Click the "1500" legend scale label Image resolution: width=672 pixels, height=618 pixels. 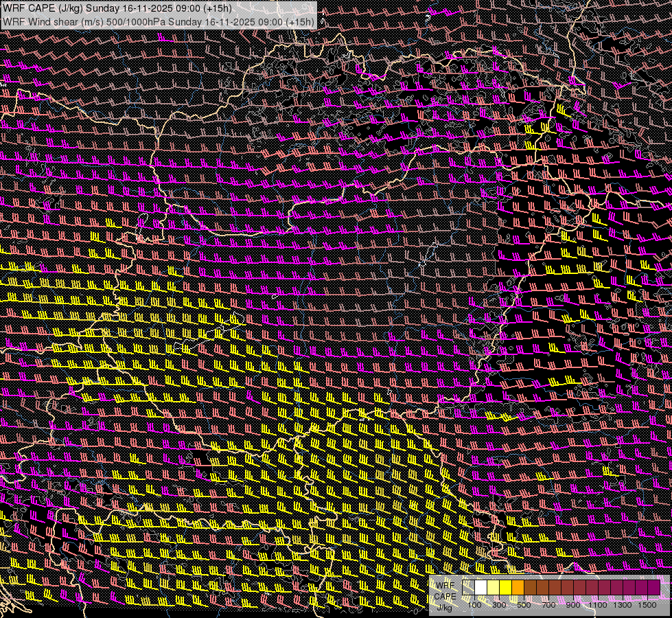(x=647, y=604)
